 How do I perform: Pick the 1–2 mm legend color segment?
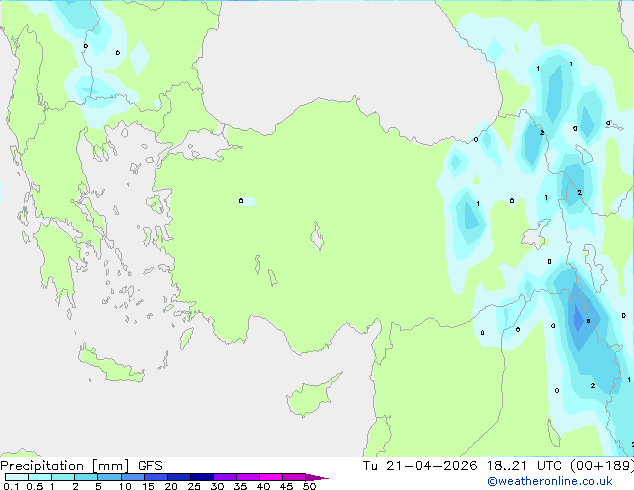pyautogui.click(x=63, y=477)
